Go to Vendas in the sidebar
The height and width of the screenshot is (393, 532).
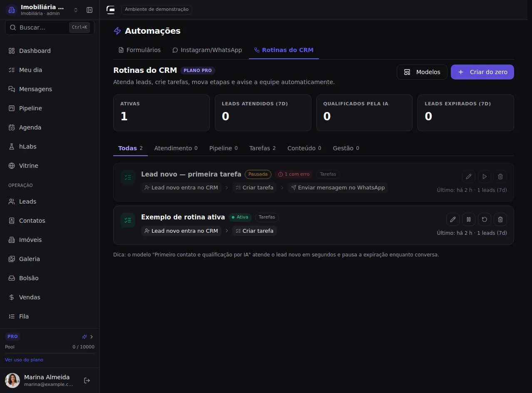click(x=50, y=297)
